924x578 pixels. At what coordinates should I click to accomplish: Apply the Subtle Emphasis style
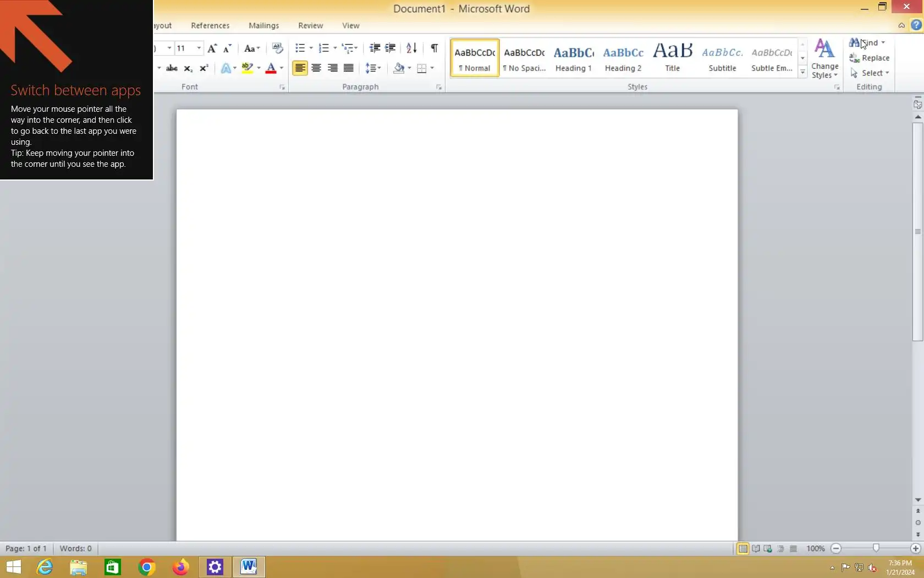click(x=772, y=58)
